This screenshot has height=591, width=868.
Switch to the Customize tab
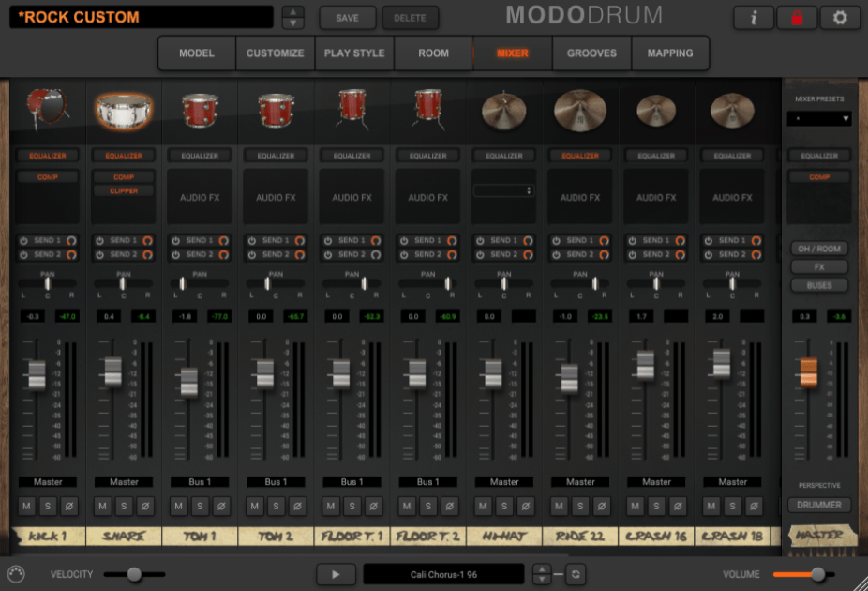point(276,53)
